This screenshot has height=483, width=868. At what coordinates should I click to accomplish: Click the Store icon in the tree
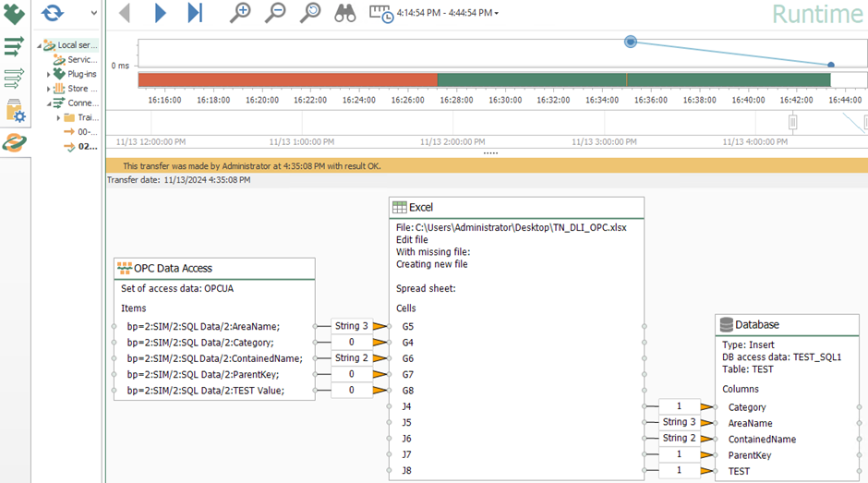59,88
